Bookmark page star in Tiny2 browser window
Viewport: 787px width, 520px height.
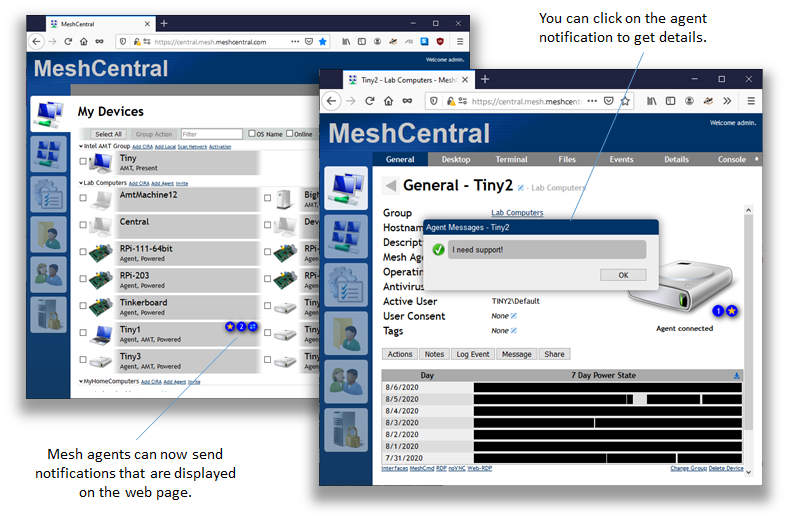pos(625,101)
